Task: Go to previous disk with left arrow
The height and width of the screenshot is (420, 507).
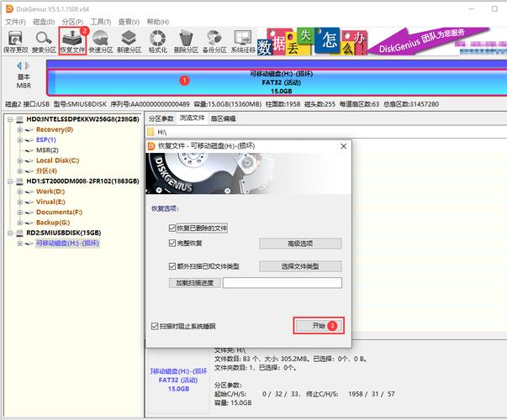Action: 19,66
